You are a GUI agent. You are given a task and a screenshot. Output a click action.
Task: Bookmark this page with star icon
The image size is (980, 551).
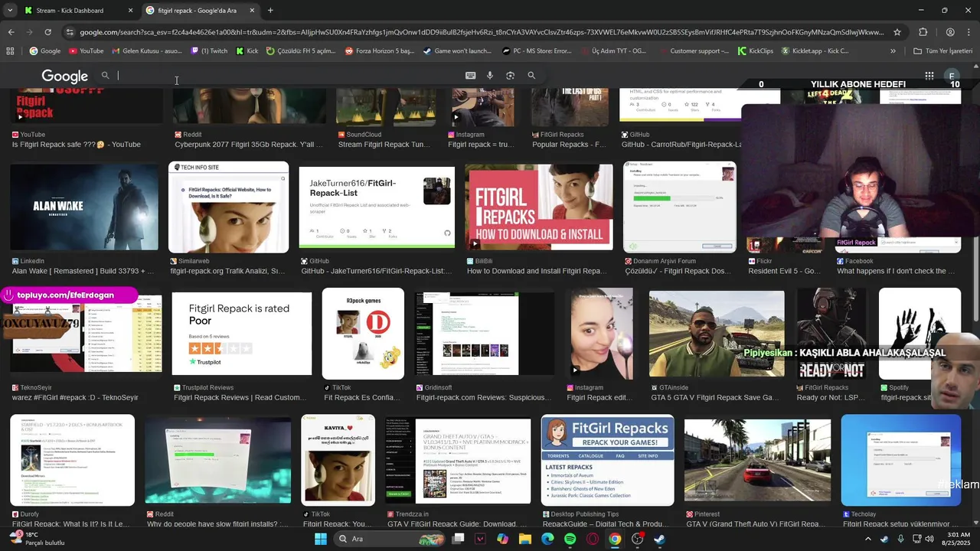(x=897, y=32)
